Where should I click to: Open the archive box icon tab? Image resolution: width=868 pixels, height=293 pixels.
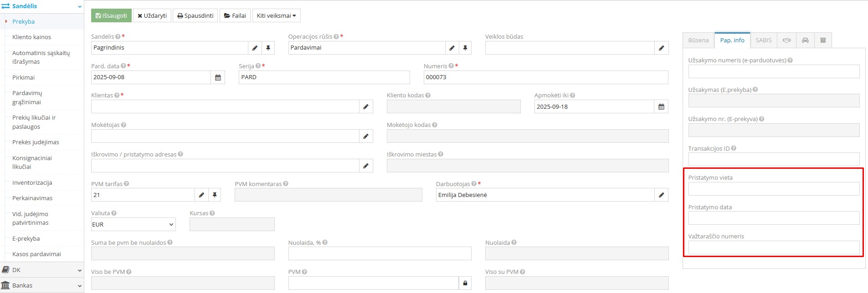tap(823, 40)
